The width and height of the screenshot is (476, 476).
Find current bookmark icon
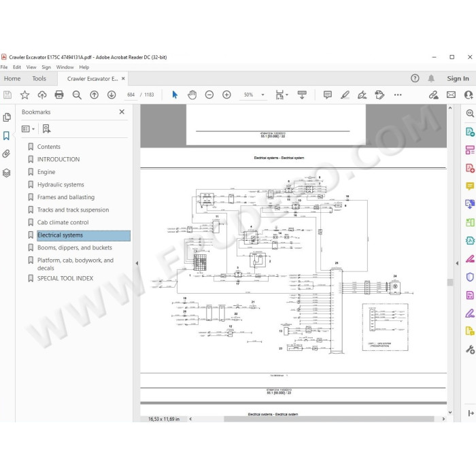pos(46,129)
